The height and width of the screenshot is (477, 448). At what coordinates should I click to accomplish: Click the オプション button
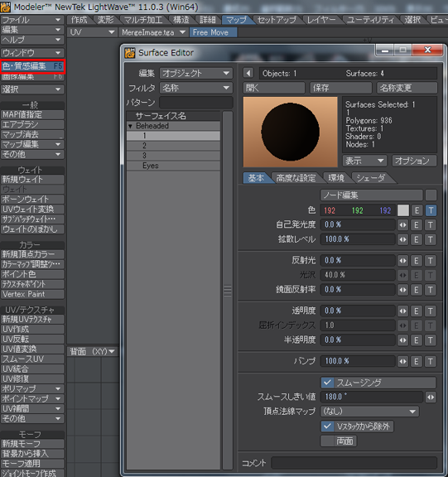click(x=414, y=161)
